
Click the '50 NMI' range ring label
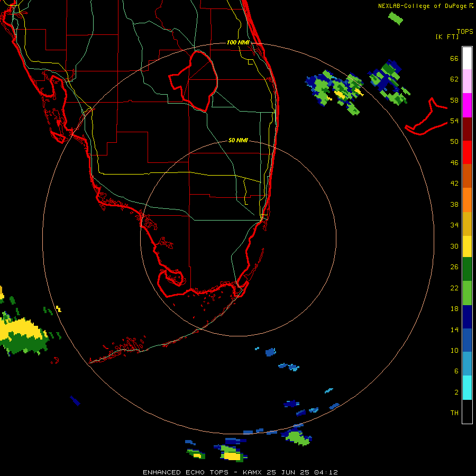(238, 140)
